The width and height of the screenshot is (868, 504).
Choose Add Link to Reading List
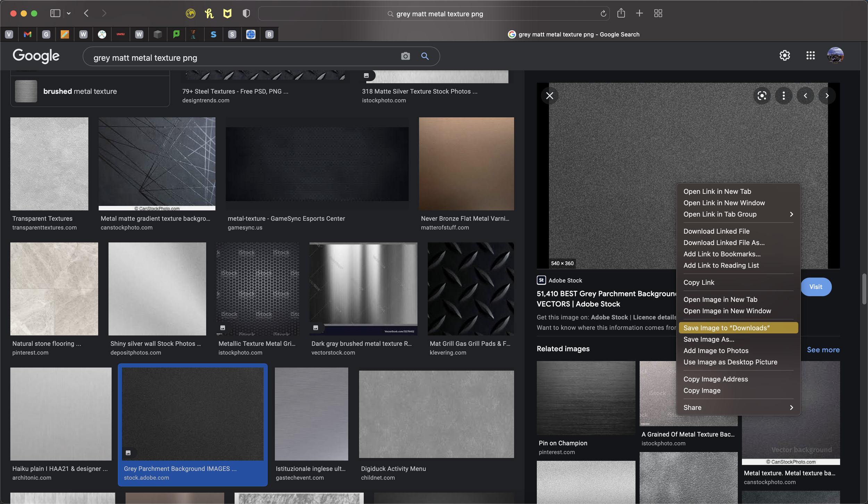[738, 265]
